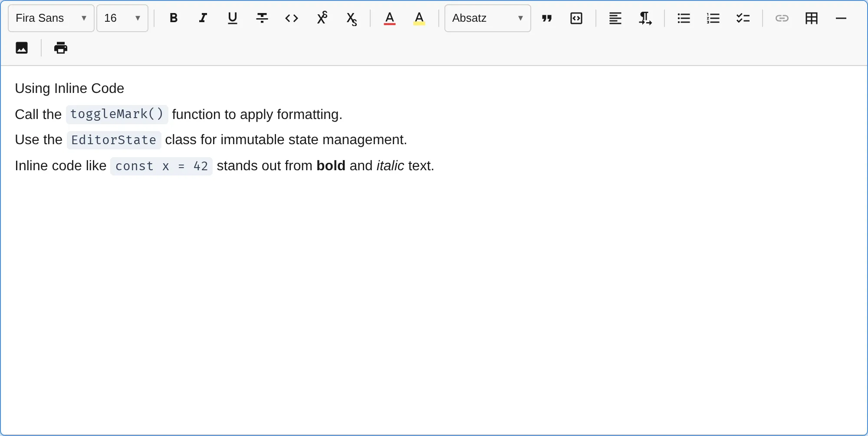The image size is (868, 436).
Task: Insert a code block
Action: tap(576, 18)
